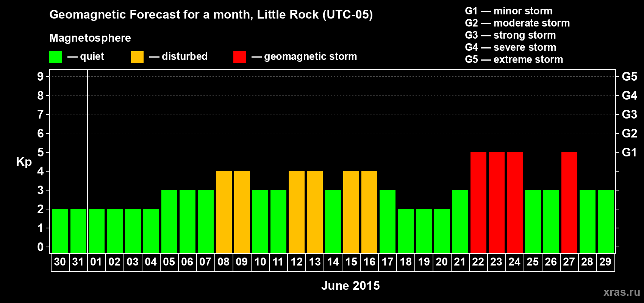Click the 'June 2015' axis label
The width and height of the screenshot is (644, 303).
click(x=350, y=286)
